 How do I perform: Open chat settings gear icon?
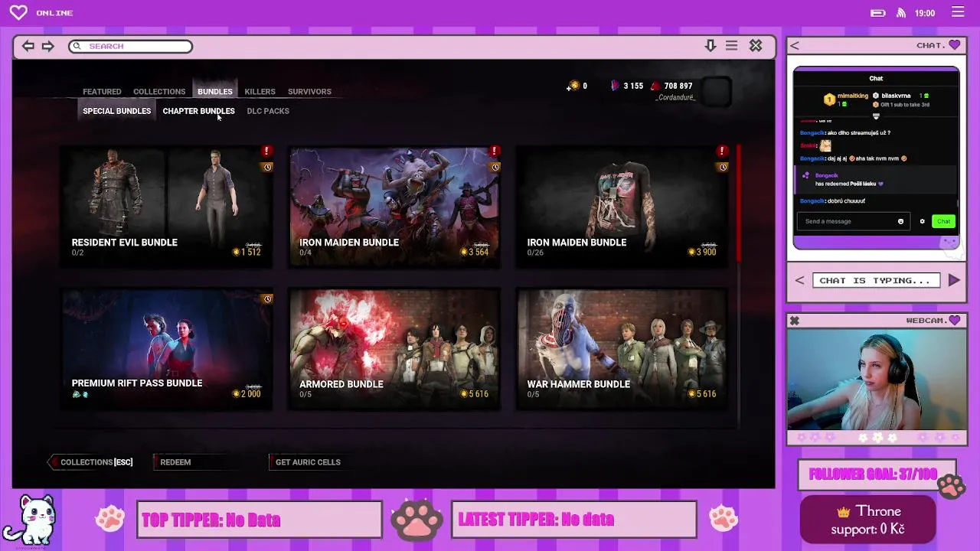pos(922,221)
